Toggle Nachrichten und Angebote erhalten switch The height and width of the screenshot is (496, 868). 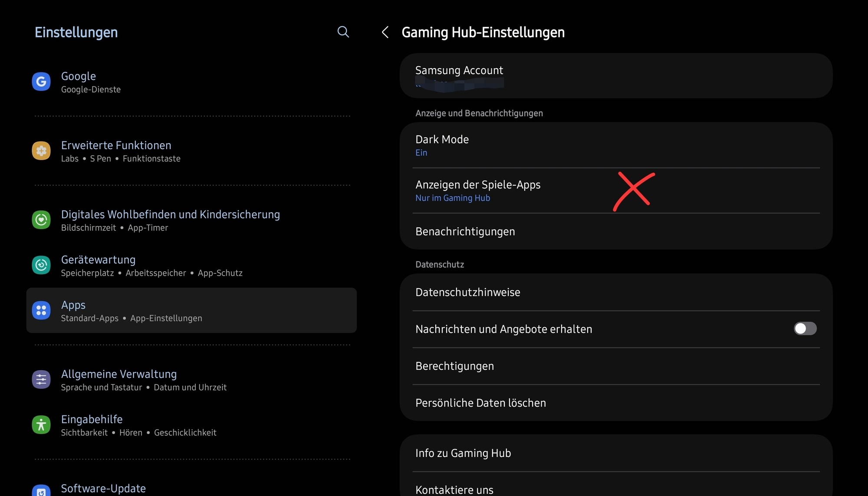click(x=805, y=328)
